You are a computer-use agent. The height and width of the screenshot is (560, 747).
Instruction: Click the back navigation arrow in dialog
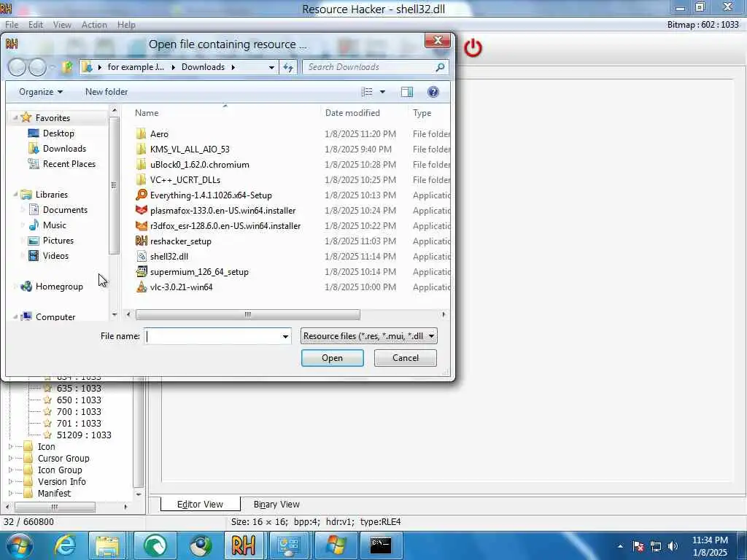[18, 67]
